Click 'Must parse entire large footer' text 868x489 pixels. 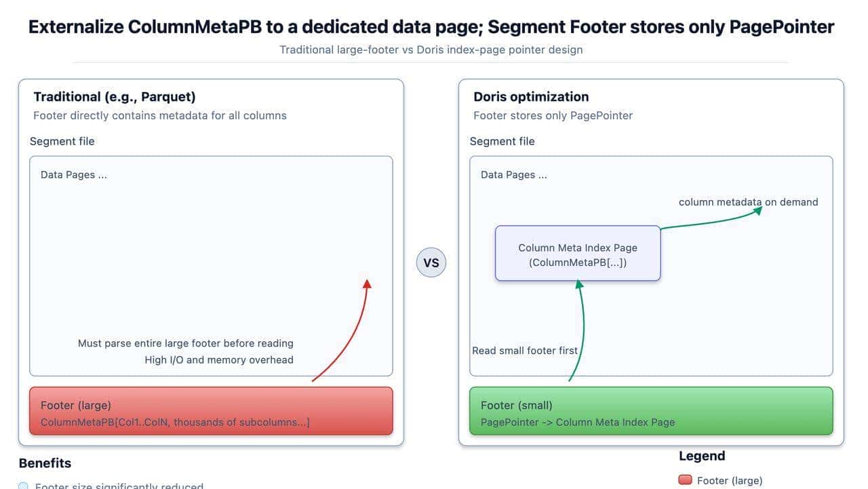point(186,344)
